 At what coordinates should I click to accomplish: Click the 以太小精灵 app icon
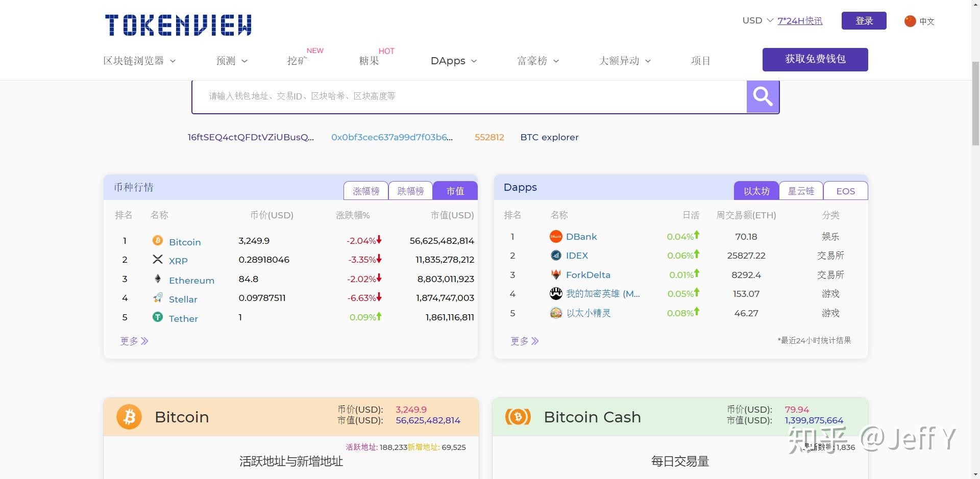[556, 313]
